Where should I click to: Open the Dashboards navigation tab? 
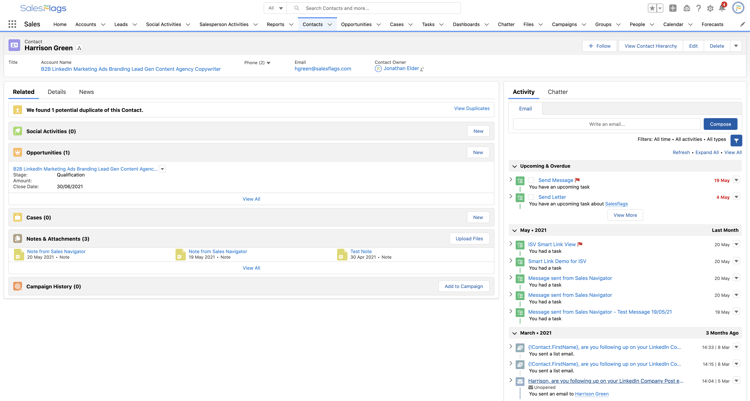coord(466,24)
